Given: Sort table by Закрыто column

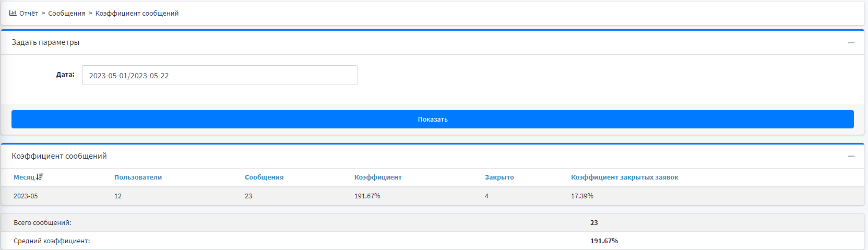Looking at the screenshot, I should pyautogui.click(x=499, y=177).
